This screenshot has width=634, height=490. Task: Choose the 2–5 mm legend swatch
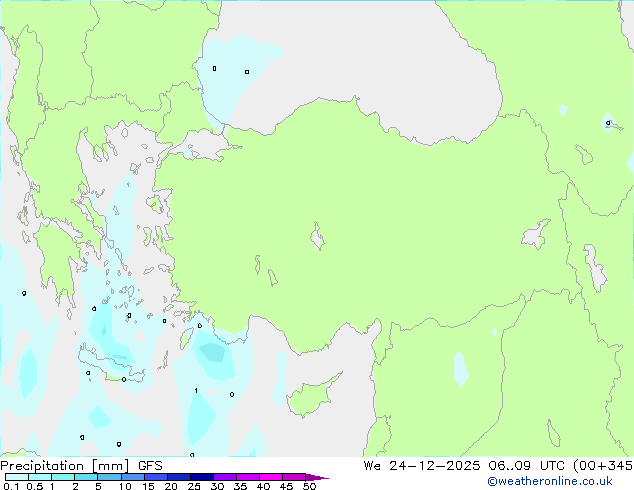click(86, 477)
